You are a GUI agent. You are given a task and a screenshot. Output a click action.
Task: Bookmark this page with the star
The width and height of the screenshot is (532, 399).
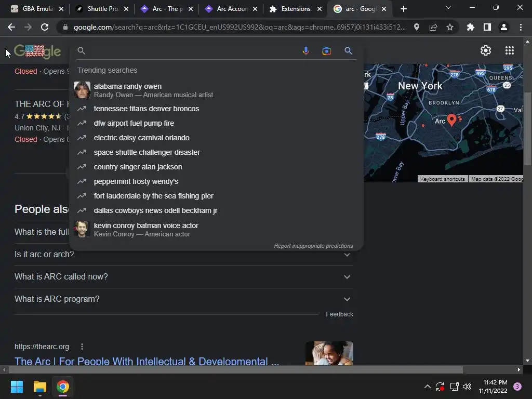[x=450, y=27]
